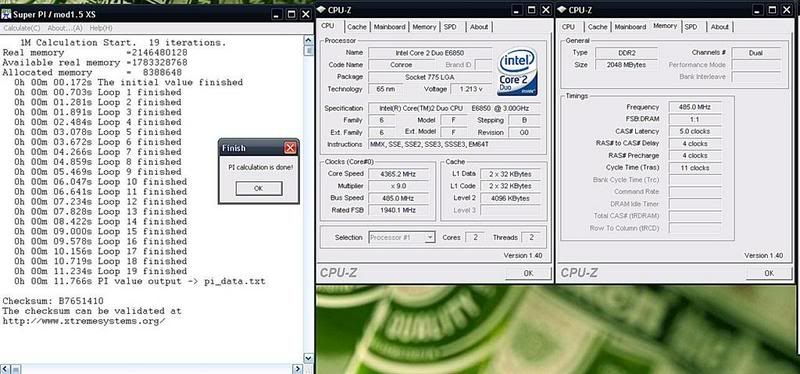Viewport: 800px width, 374px height.
Task: Click the http://www.xtremesystems.org/ text
Action: (84, 321)
